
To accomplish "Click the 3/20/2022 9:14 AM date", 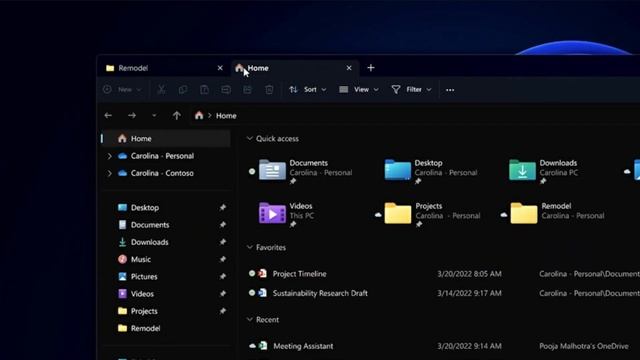I will (x=469, y=346).
